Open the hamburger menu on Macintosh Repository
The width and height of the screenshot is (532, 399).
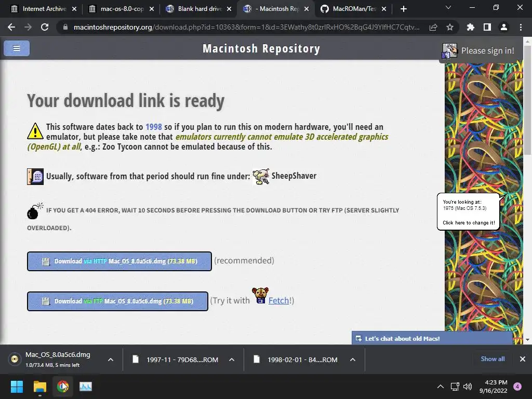pyautogui.click(x=17, y=48)
